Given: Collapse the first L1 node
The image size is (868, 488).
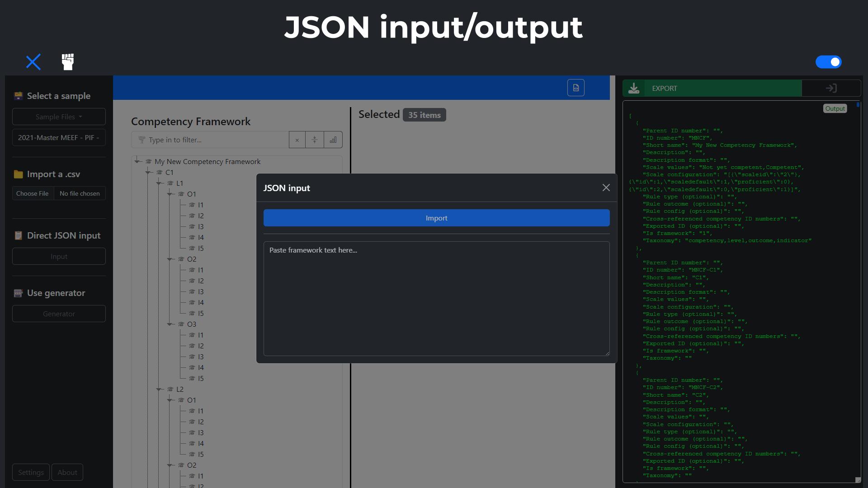Looking at the screenshot, I should (159, 183).
